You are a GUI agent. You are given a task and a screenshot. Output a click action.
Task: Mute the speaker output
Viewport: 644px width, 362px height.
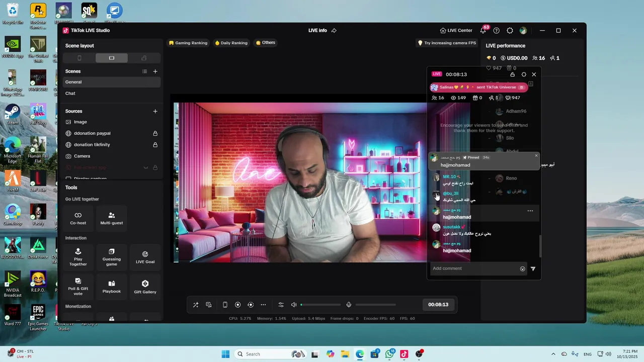coord(294,305)
